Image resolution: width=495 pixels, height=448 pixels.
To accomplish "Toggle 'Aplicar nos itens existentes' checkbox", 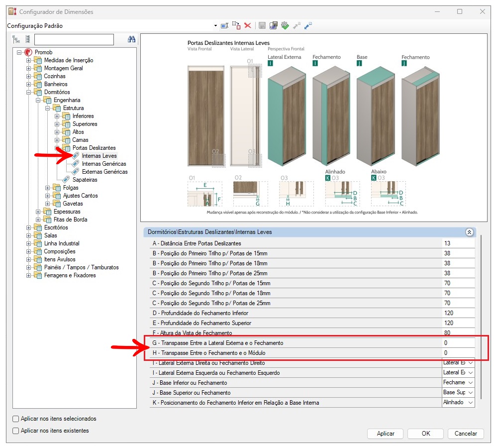I will coord(16,431).
